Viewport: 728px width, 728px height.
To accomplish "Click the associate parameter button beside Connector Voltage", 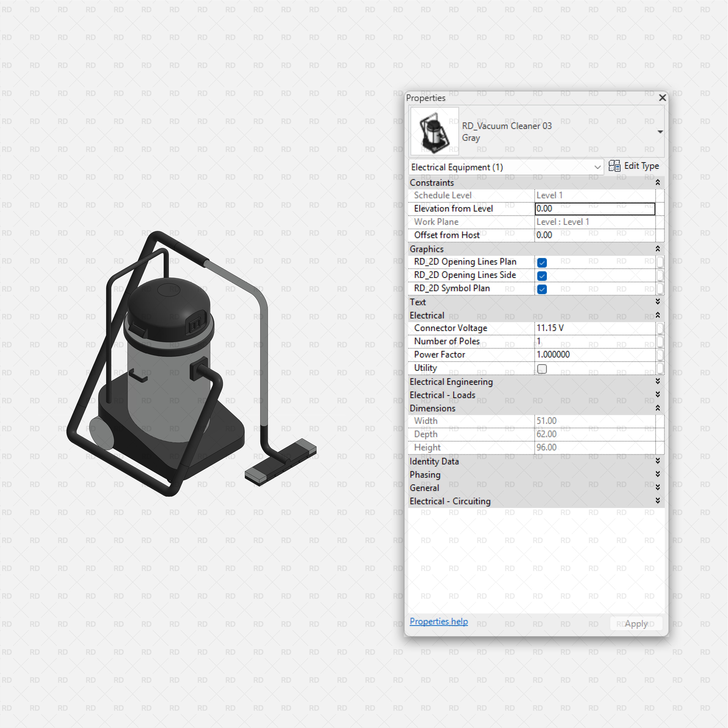I will (x=661, y=328).
